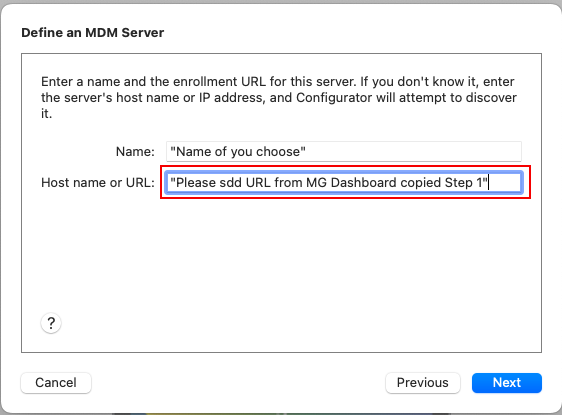Open help with the question mark button
The height and width of the screenshot is (415, 562).
(x=51, y=323)
